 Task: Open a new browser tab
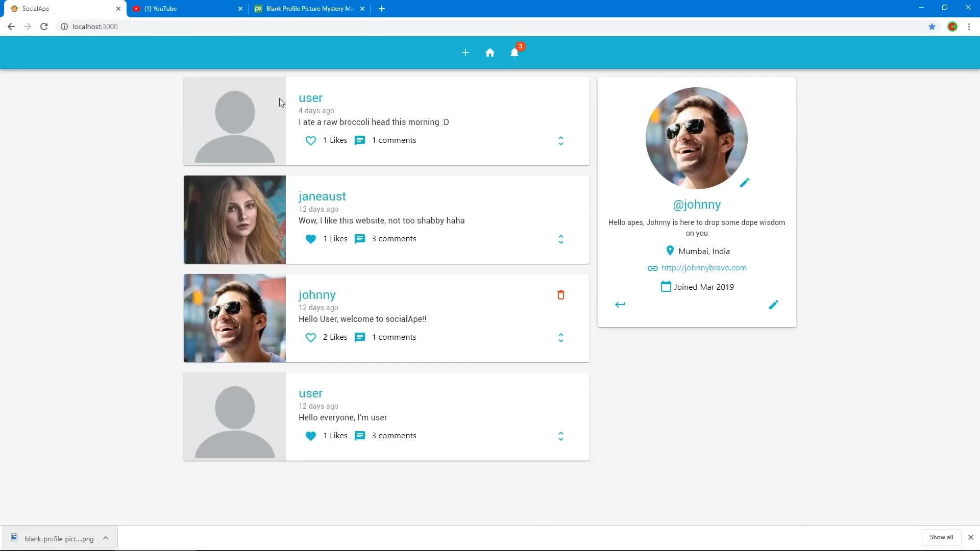(381, 9)
